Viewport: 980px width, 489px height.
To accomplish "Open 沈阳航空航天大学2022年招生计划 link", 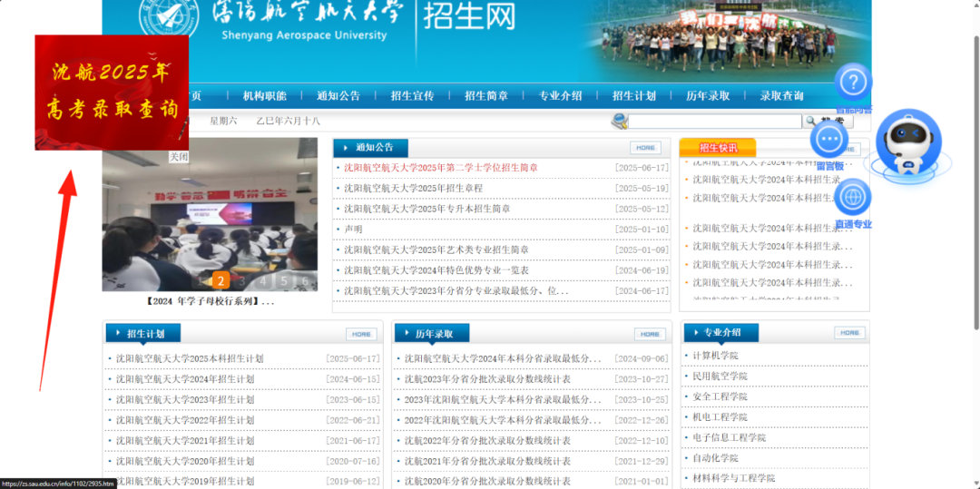I will click(185, 420).
